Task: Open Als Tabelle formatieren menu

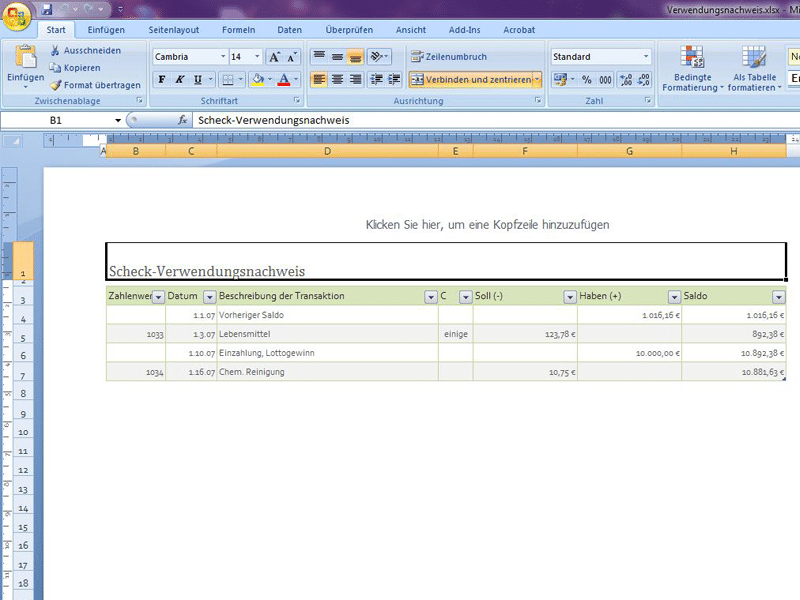Action: (754, 68)
